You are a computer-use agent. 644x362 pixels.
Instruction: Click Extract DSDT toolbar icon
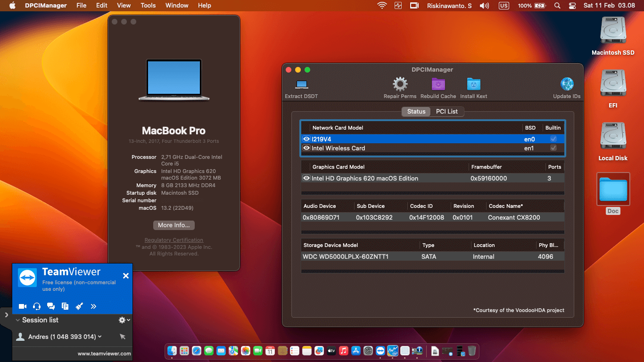302,84
